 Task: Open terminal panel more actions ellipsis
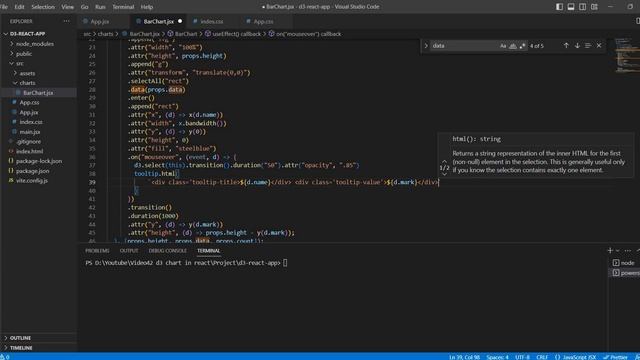(628, 250)
